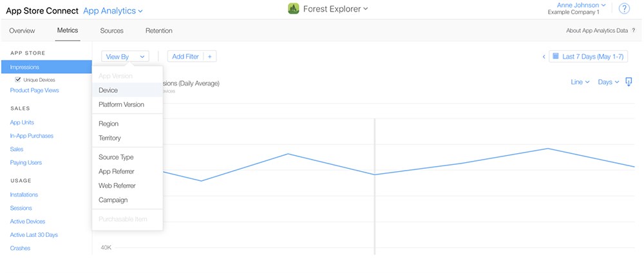Switch to the Sources tab
The height and width of the screenshot is (273, 644).
click(111, 31)
